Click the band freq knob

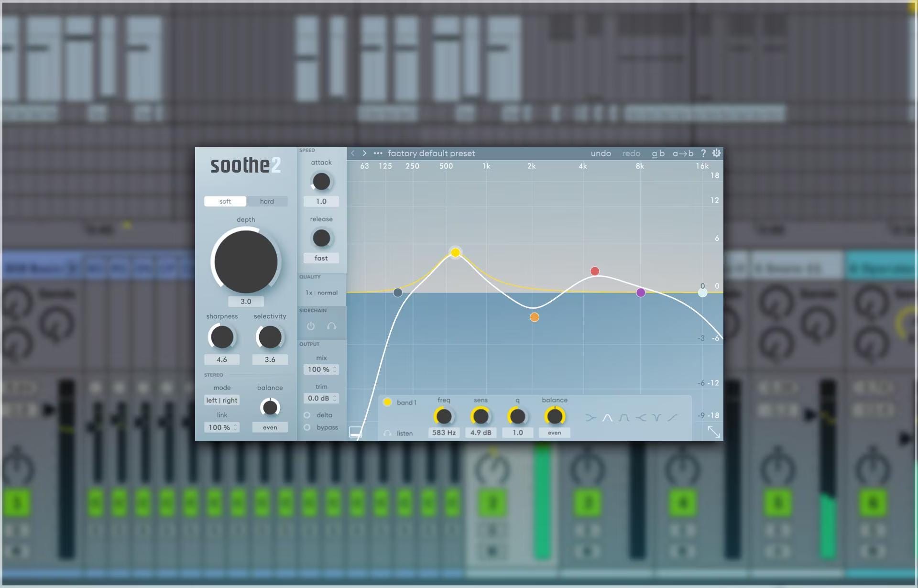(x=444, y=416)
